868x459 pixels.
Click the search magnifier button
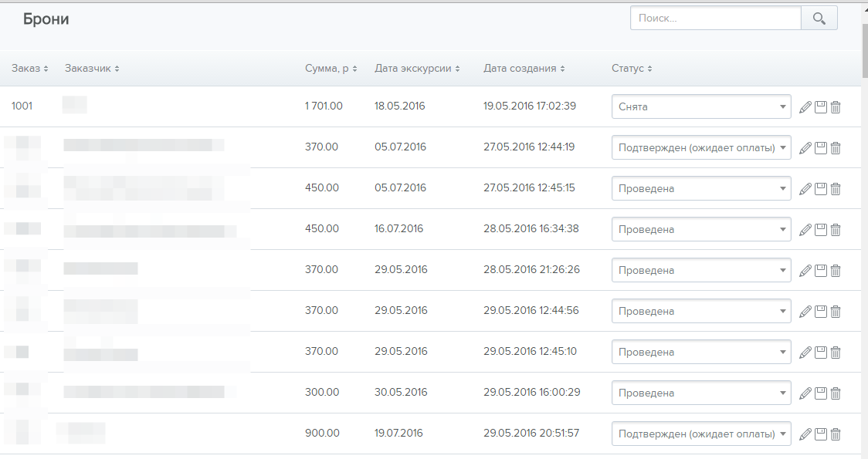pos(819,18)
